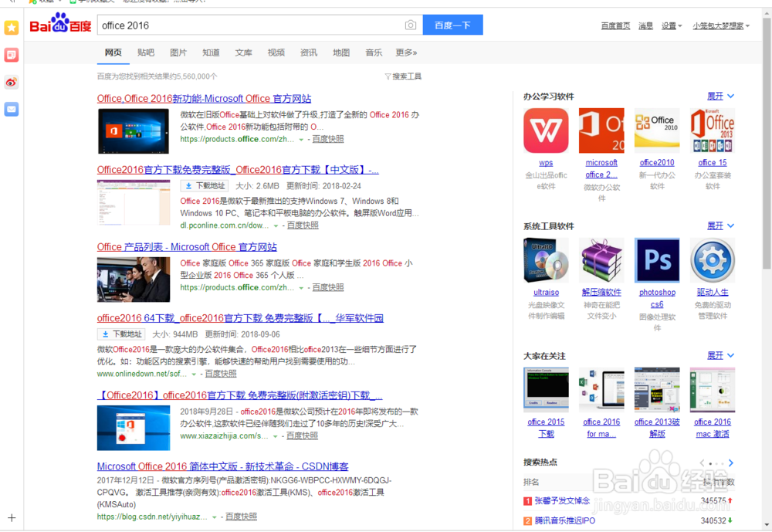Open the 解压缩软件 text link

click(x=601, y=292)
